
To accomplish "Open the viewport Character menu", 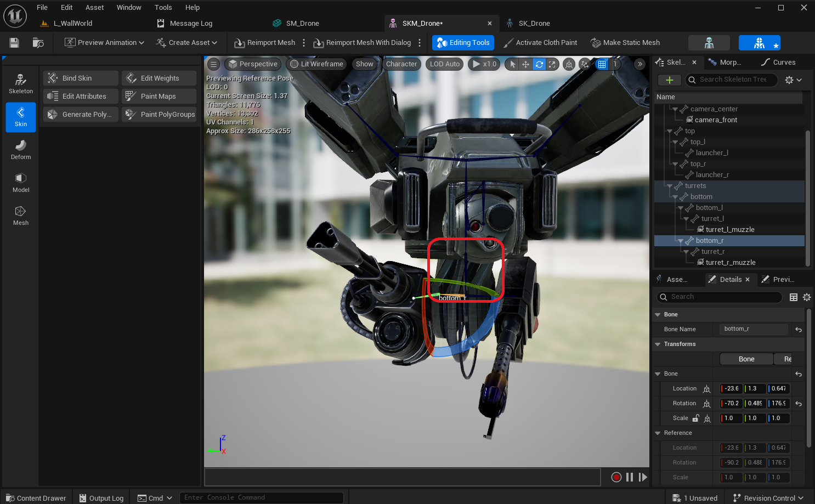I will coord(401,64).
